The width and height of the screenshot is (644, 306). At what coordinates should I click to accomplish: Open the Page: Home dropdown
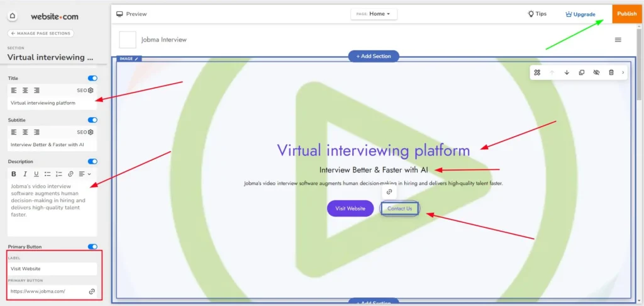point(374,14)
